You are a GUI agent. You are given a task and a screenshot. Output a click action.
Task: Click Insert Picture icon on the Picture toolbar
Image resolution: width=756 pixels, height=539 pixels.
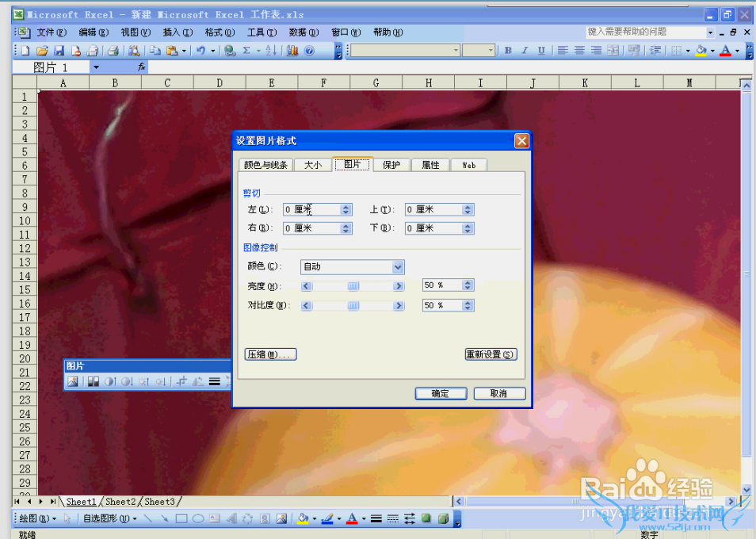click(73, 381)
